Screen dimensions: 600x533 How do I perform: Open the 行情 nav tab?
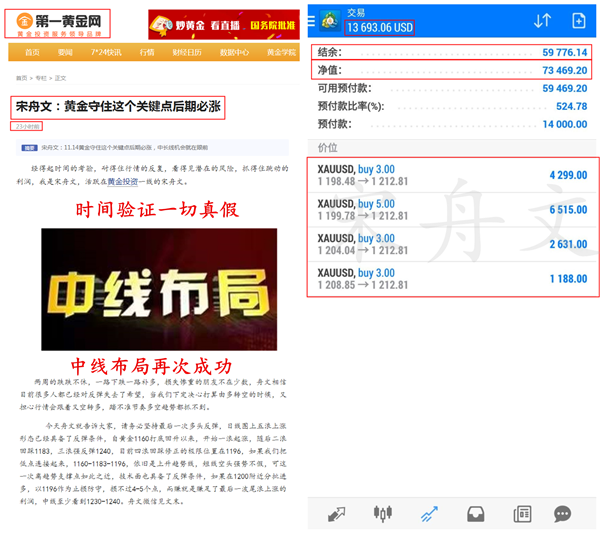point(147,52)
